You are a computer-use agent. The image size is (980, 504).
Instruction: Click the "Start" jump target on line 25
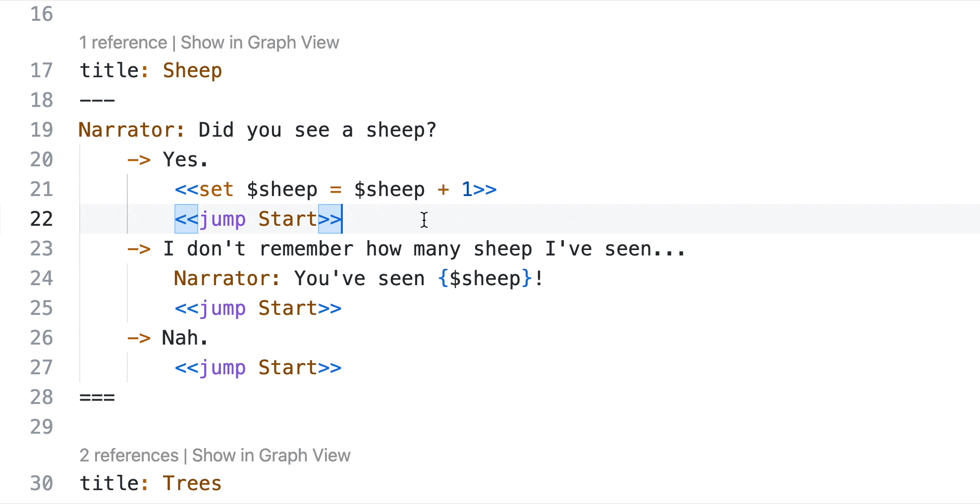[287, 308]
